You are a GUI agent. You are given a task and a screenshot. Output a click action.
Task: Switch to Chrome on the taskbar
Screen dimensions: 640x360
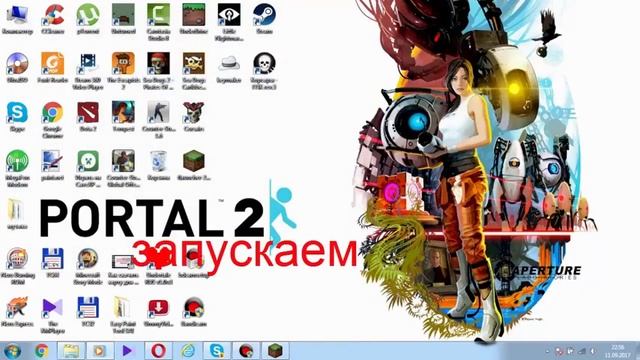41,351
